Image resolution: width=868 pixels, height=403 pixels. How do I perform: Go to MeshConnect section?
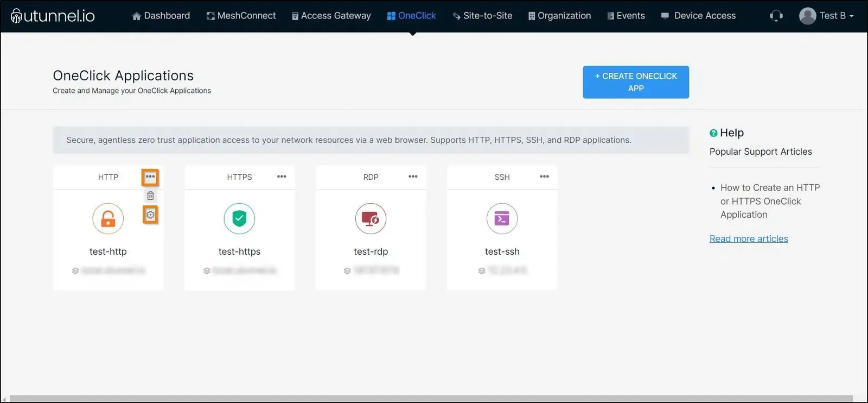(x=241, y=16)
